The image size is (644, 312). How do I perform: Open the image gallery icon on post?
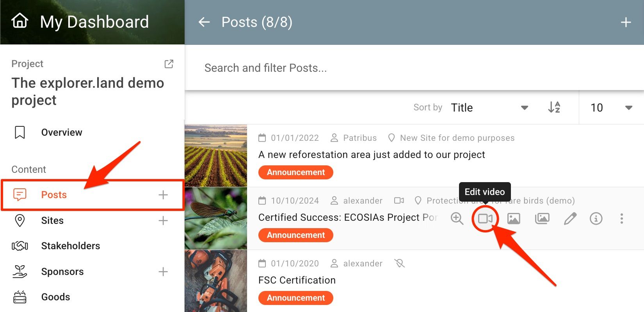point(542,218)
